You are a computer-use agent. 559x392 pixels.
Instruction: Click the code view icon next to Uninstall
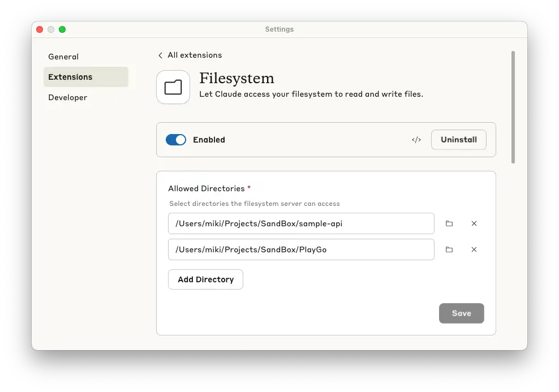coord(416,140)
